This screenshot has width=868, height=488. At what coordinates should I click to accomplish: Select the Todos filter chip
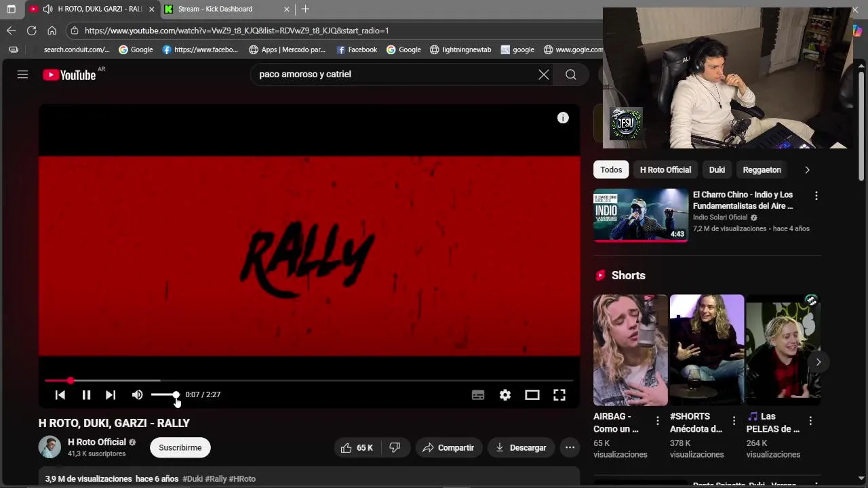tap(611, 169)
